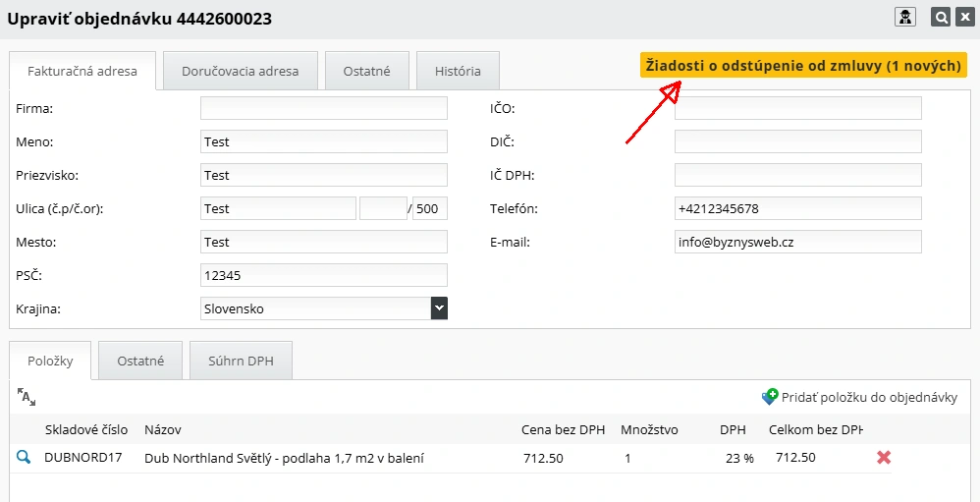Open the Súhrn DPH tab
Viewport: 980px width, 502px height.
click(241, 361)
